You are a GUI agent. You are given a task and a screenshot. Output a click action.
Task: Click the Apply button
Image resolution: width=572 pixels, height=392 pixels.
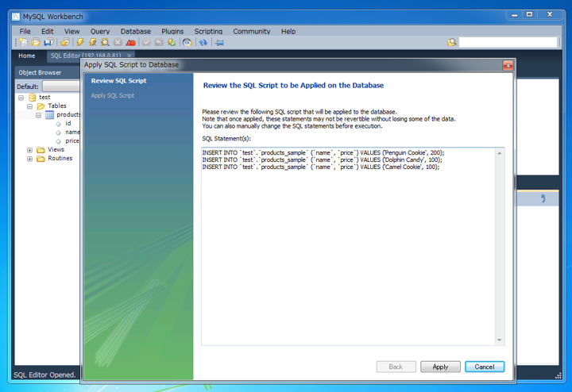[440, 367]
